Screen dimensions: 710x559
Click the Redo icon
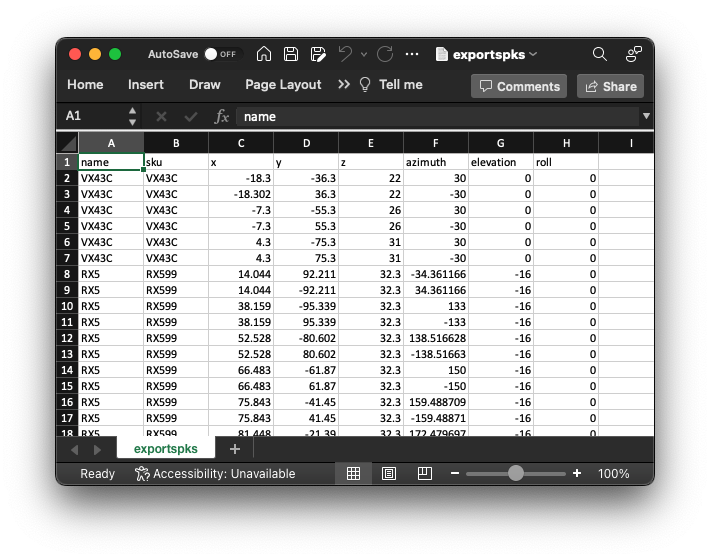click(384, 54)
